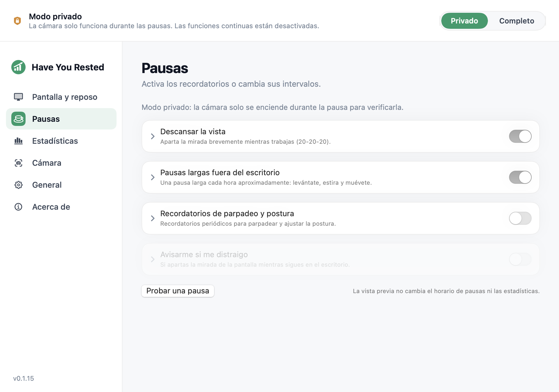
Task: Click version label v0.1.15
Action: click(x=23, y=378)
